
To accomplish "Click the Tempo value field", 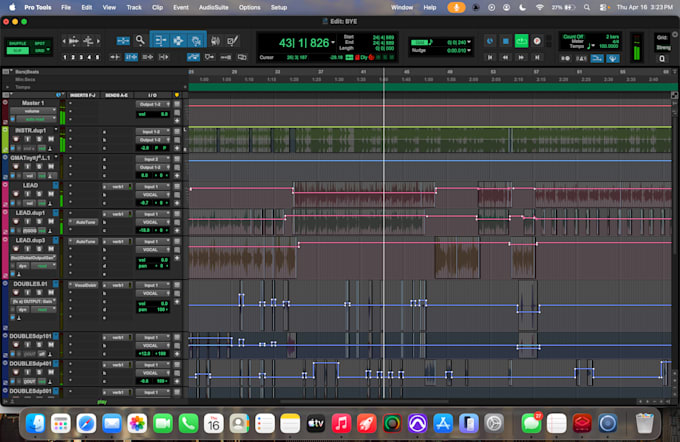I will pyautogui.click(x=609, y=46).
